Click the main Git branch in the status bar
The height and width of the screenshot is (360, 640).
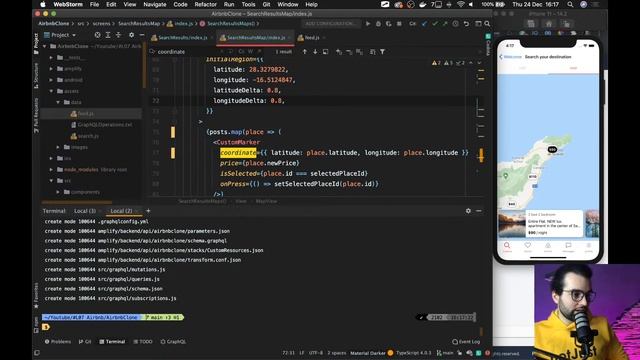pos(445,353)
